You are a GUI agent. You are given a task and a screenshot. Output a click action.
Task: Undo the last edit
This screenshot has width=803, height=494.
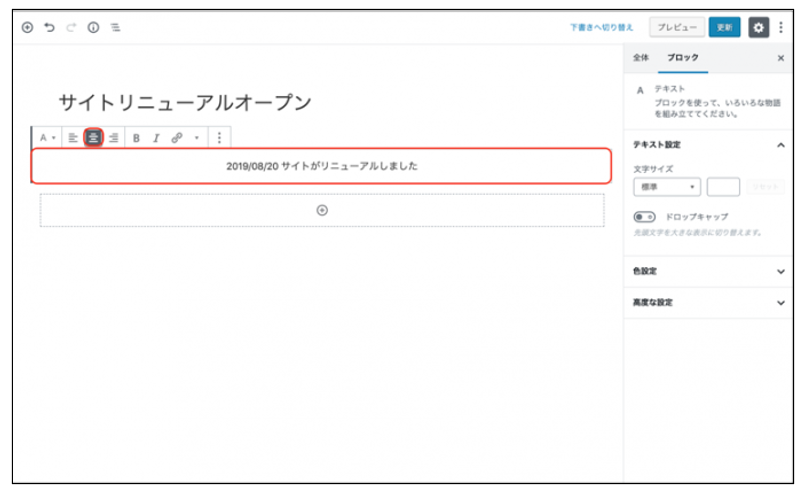point(49,28)
